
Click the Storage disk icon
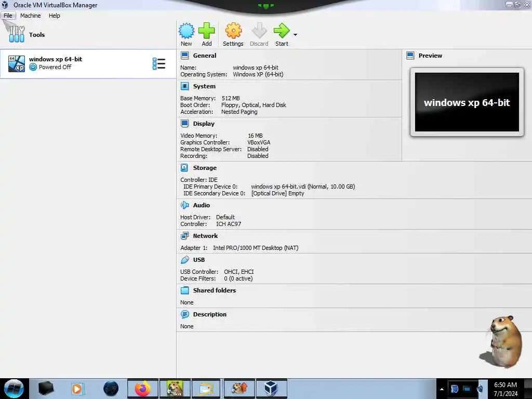click(184, 168)
